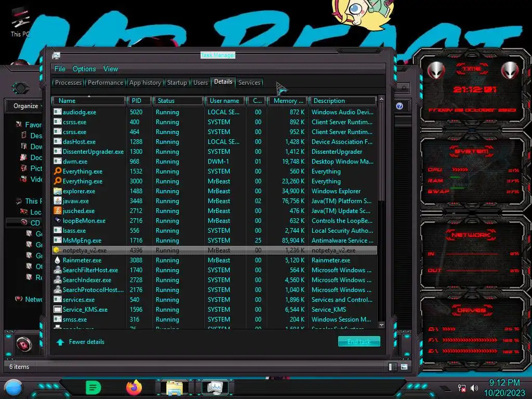532x399 pixels.
Task: Click the audiodg.exe process icon
Action: [58, 112]
